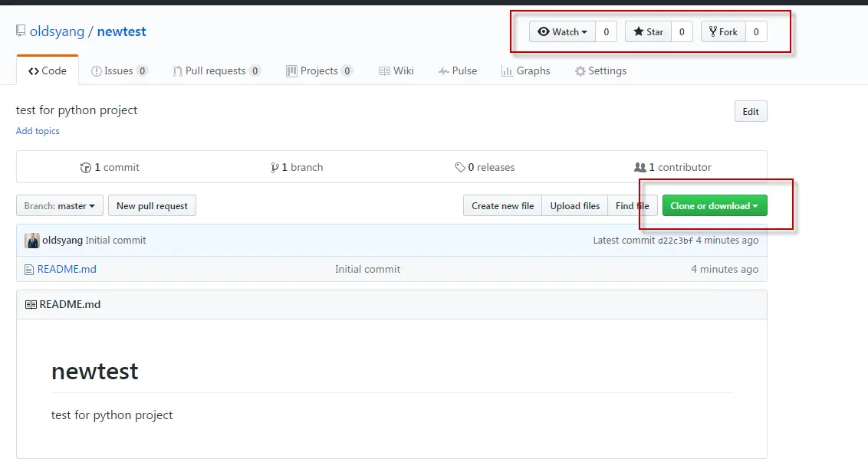Click the branch icon beside 1 branch
868x475 pixels.
coord(275,168)
